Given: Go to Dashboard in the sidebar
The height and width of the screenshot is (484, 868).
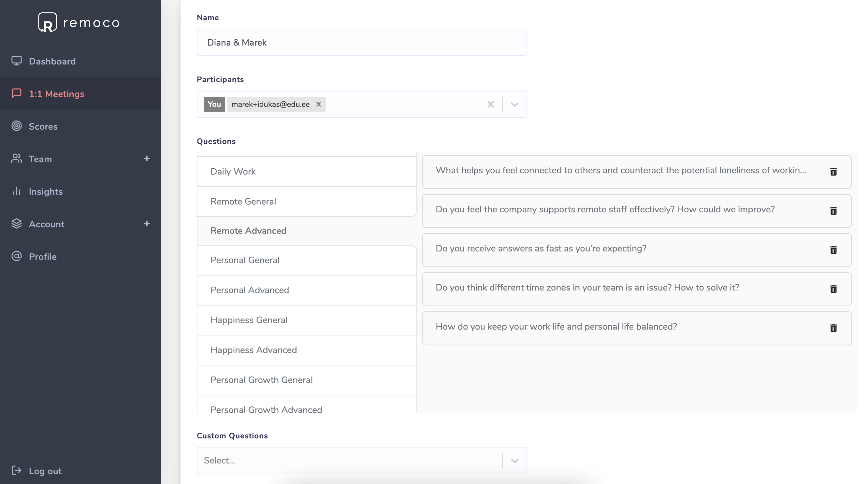Looking at the screenshot, I should click(52, 61).
